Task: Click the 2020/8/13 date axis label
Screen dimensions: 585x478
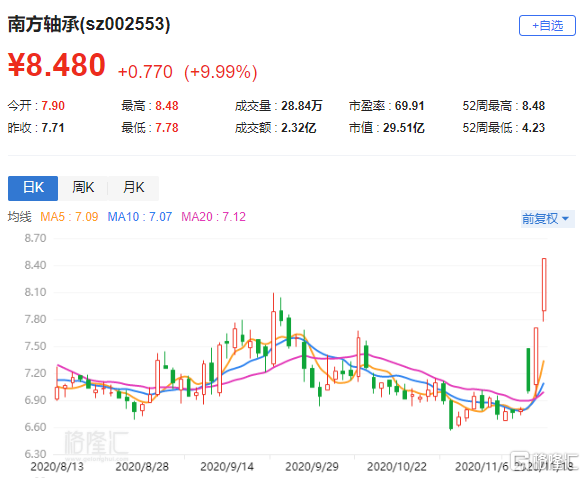Action: [57, 467]
